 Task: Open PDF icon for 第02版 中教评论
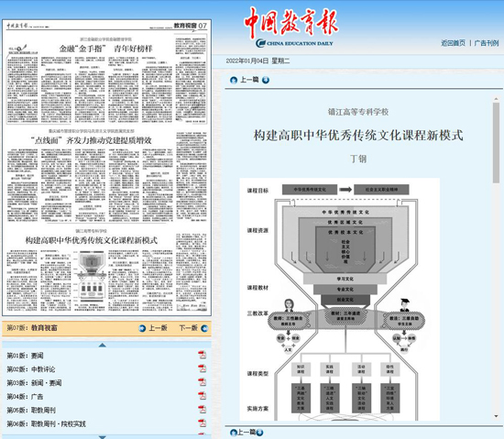pos(202,368)
